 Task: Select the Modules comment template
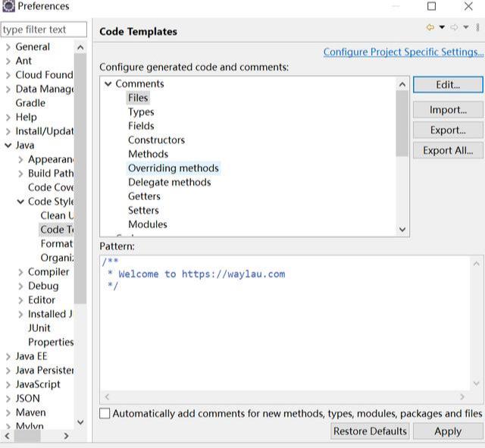point(148,224)
